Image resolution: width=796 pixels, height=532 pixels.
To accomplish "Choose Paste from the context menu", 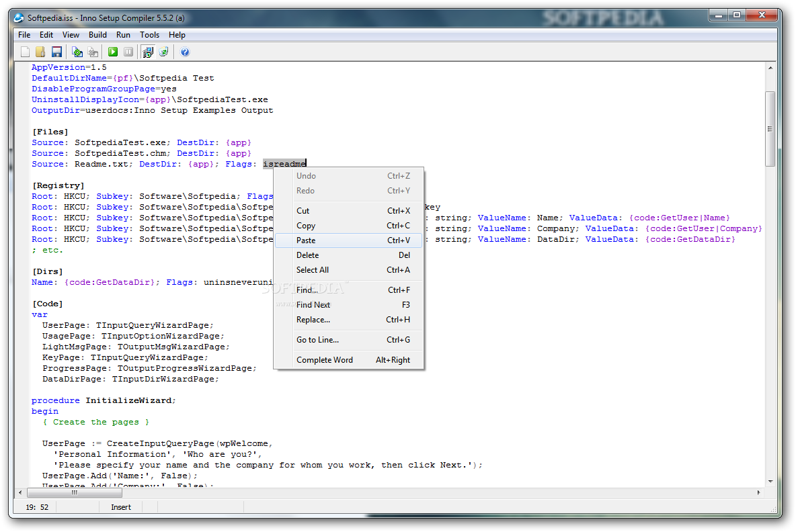I will [x=348, y=240].
